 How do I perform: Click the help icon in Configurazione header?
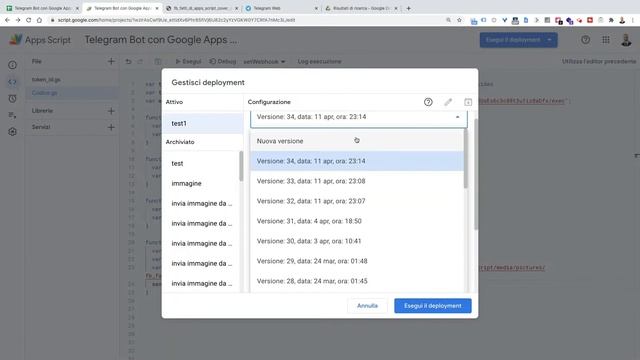click(428, 102)
